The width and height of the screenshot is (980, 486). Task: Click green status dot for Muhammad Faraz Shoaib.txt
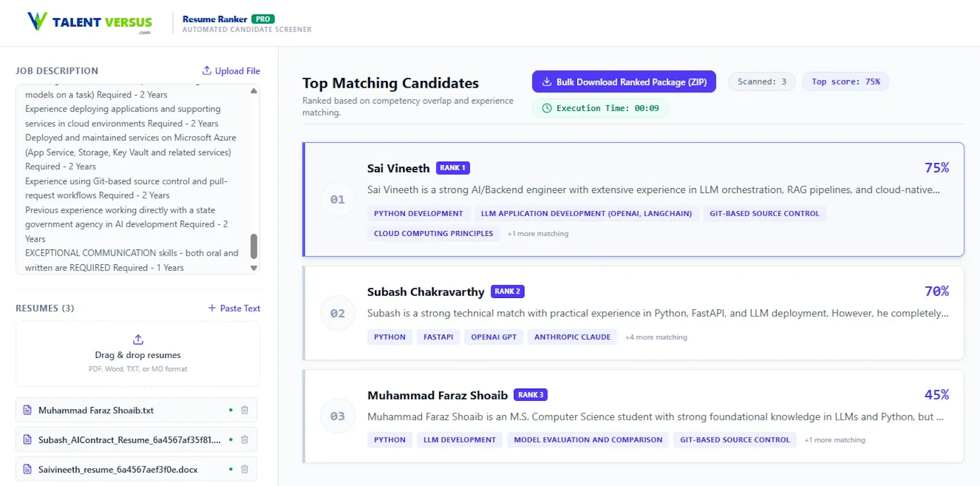pos(231,410)
